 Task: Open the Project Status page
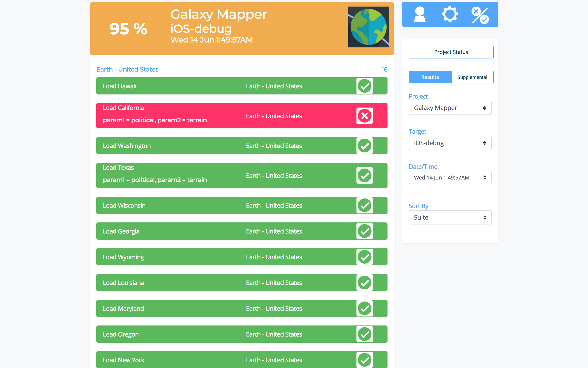(x=451, y=52)
